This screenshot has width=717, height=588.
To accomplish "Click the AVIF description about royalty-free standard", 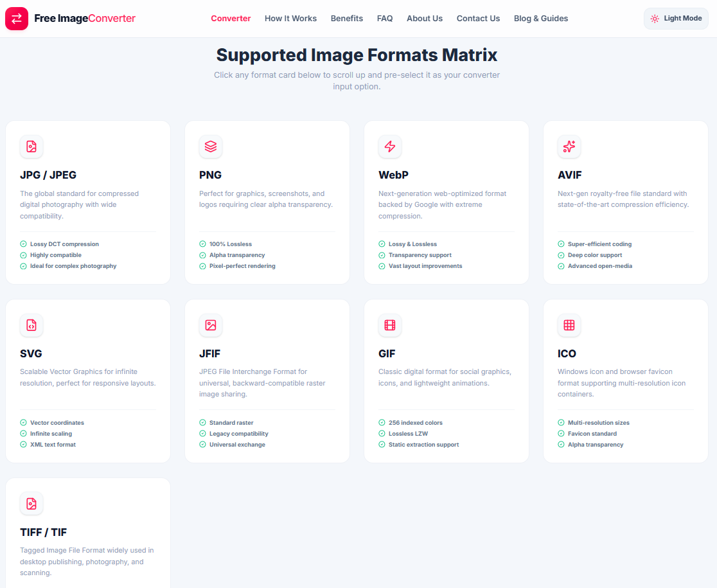I will coord(623,199).
